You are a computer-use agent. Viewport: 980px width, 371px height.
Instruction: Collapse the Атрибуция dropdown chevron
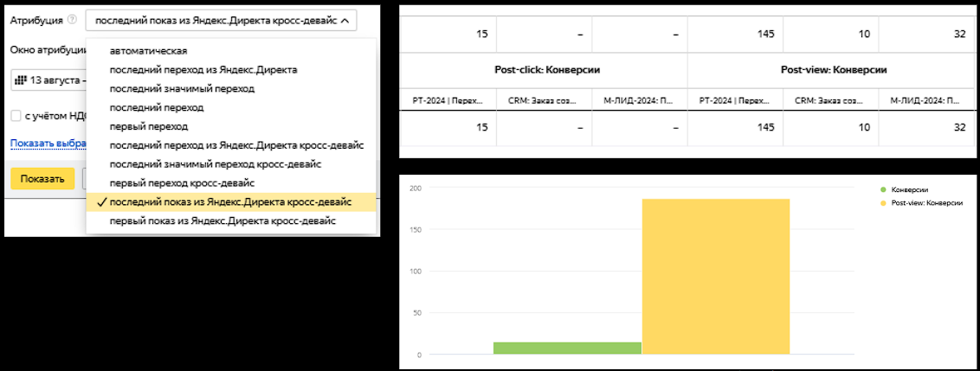click(345, 20)
